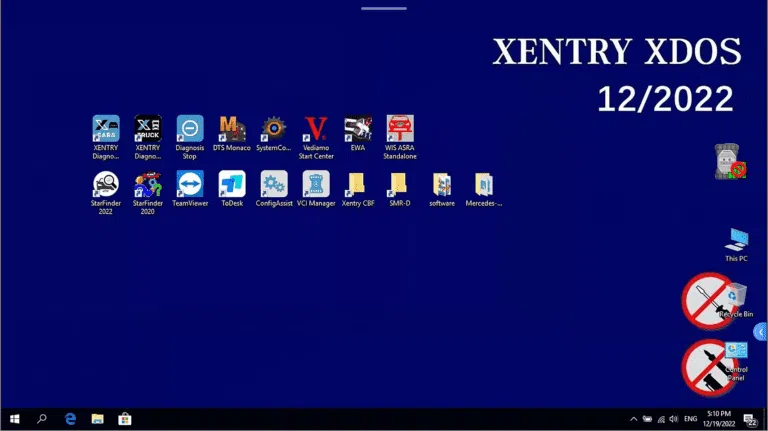This screenshot has height=431, width=768.
Task: Select StarFinder 2022 shortcut
Action: click(x=106, y=192)
